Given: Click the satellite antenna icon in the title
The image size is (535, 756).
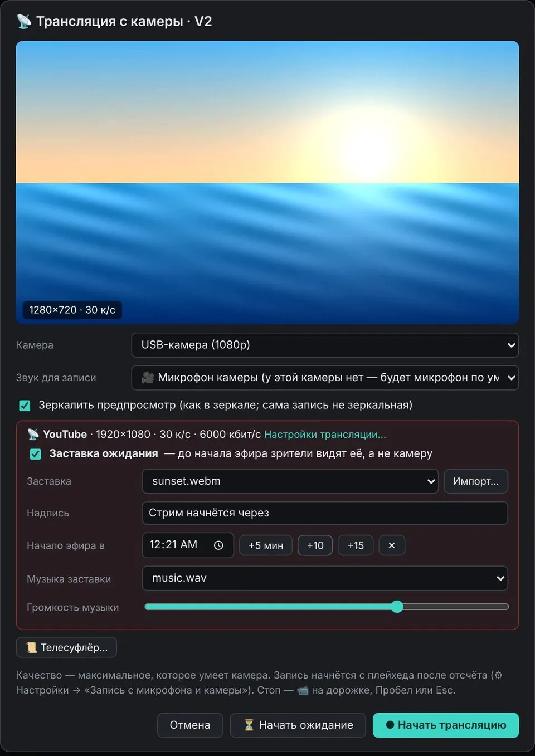Looking at the screenshot, I should (24, 22).
